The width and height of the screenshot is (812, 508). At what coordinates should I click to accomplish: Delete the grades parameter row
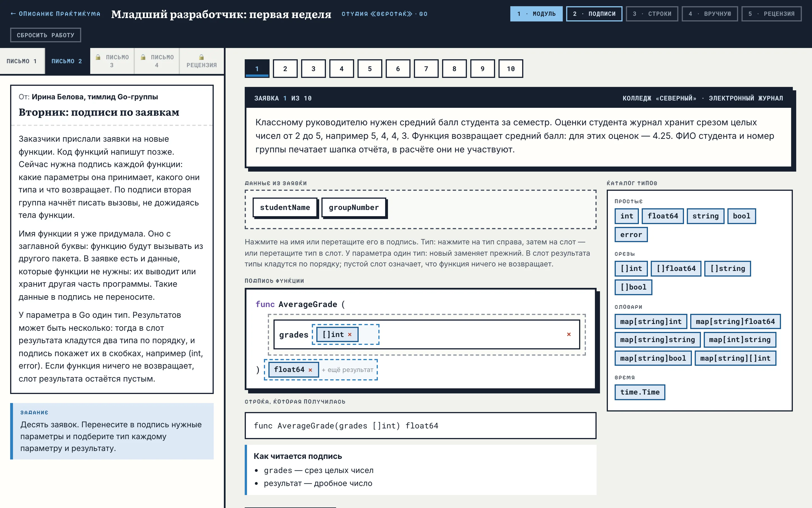point(569,334)
